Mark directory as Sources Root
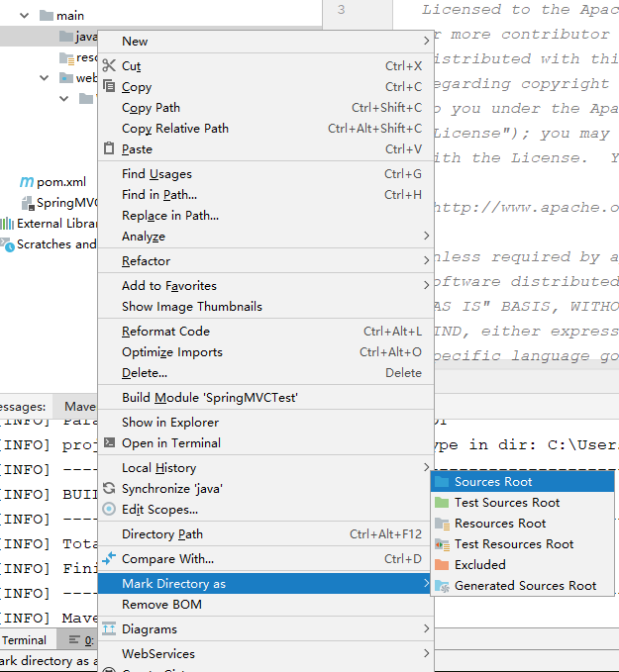The image size is (619, 672). click(x=523, y=482)
